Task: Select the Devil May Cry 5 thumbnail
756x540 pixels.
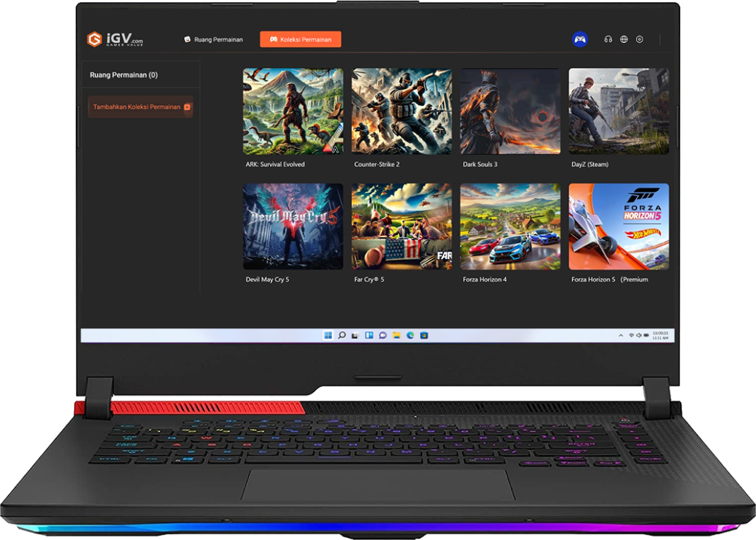Action: 293,226
